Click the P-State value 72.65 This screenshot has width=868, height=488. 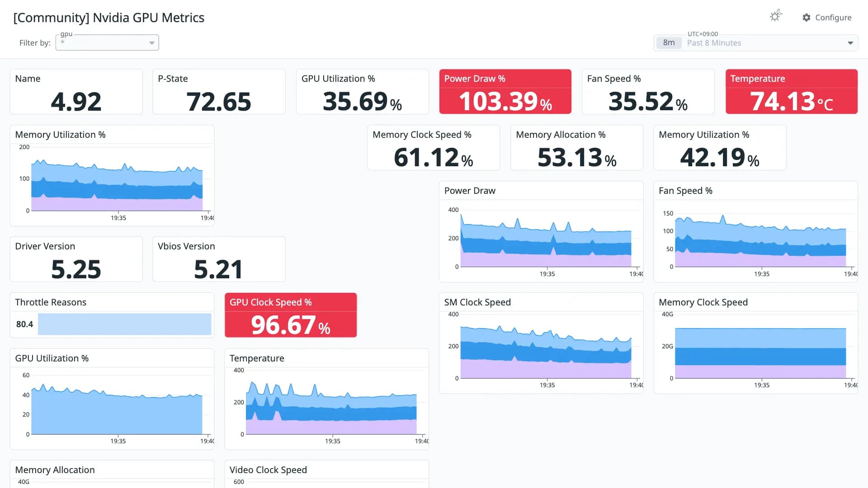[x=219, y=102]
